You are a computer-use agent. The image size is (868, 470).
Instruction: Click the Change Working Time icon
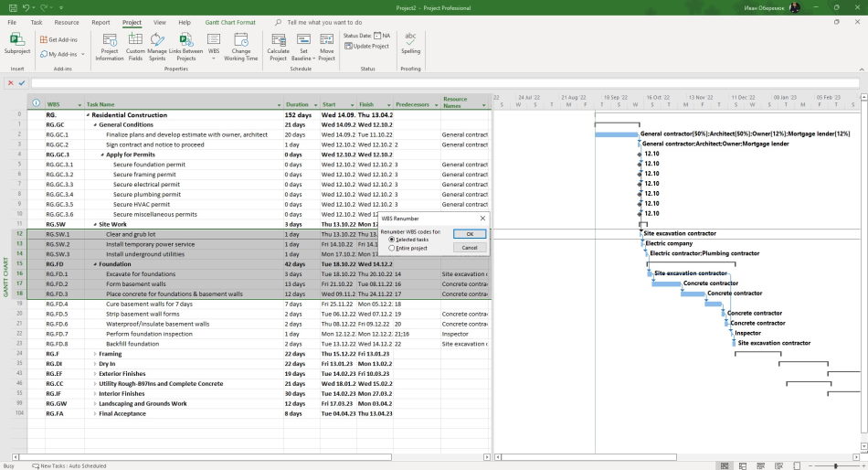(x=241, y=47)
